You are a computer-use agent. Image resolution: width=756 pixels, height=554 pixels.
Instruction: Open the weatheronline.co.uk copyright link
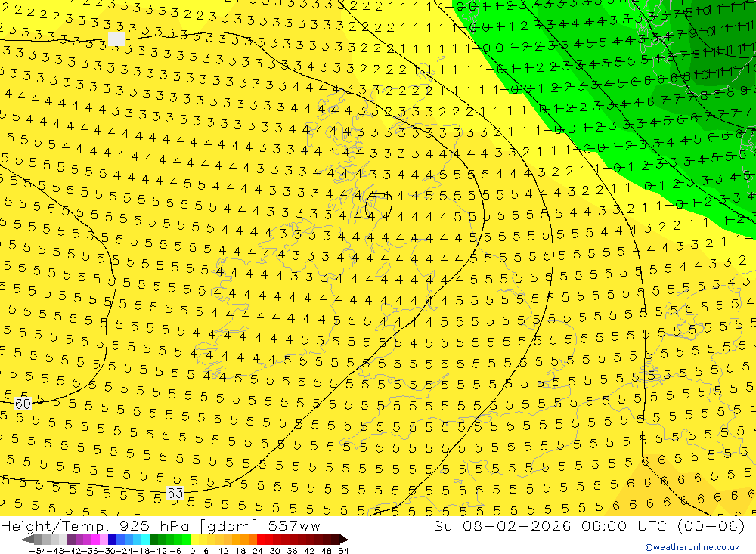tap(692, 547)
